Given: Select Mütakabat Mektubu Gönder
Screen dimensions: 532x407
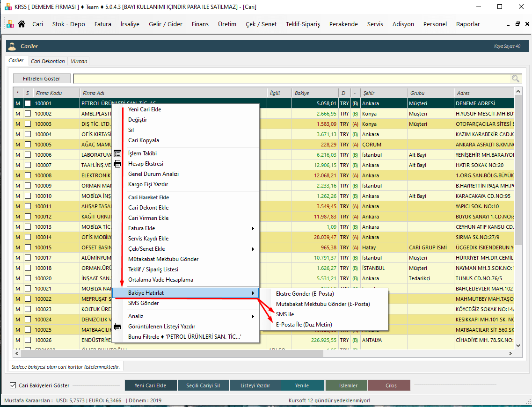Looking at the screenshot, I should [x=186, y=259].
